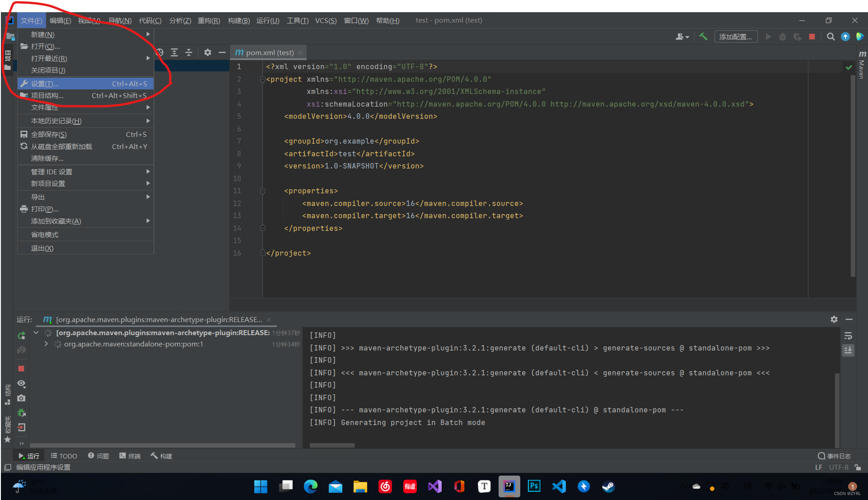Toggle tool window bars via bottom-left square icon

click(7, 467)
